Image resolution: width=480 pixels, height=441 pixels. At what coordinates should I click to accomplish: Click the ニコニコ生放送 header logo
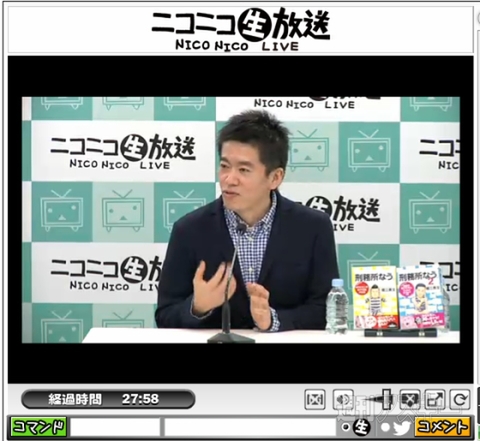pyautogui.click(x=241, y=29)
